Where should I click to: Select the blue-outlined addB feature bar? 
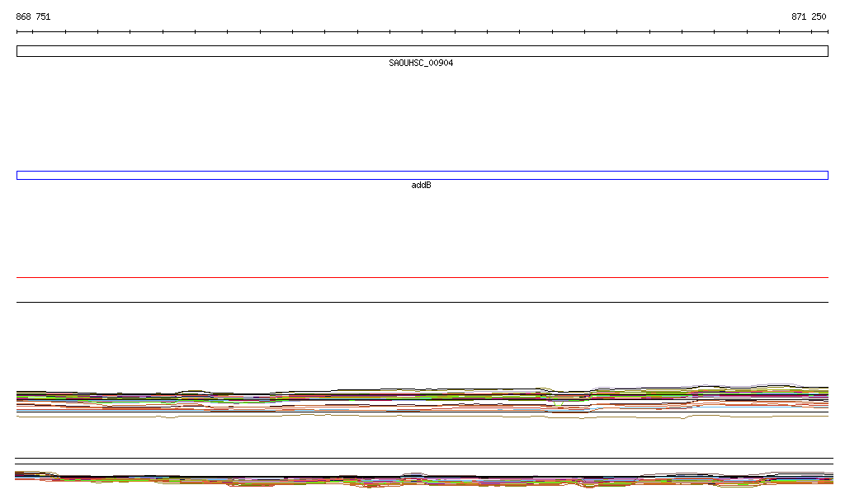(x=422, y=175)
